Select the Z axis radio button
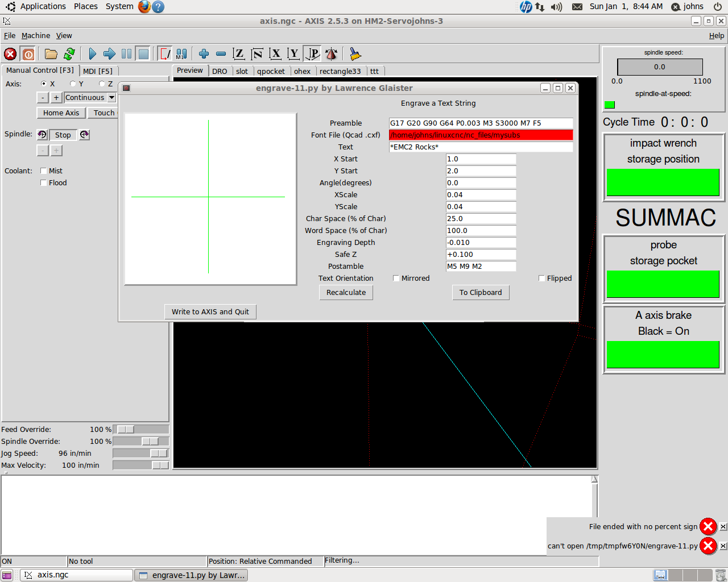This screenshot has width=728, height=582. coord(102,84)
